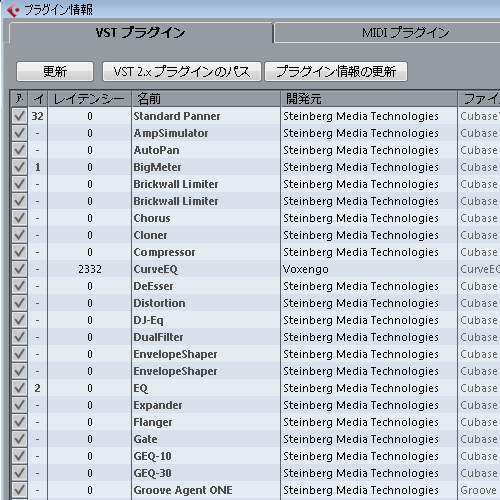Toggle the Expander plugin checkbox
500x500 pixels.
pyautogui.click(x=19, y=405)
